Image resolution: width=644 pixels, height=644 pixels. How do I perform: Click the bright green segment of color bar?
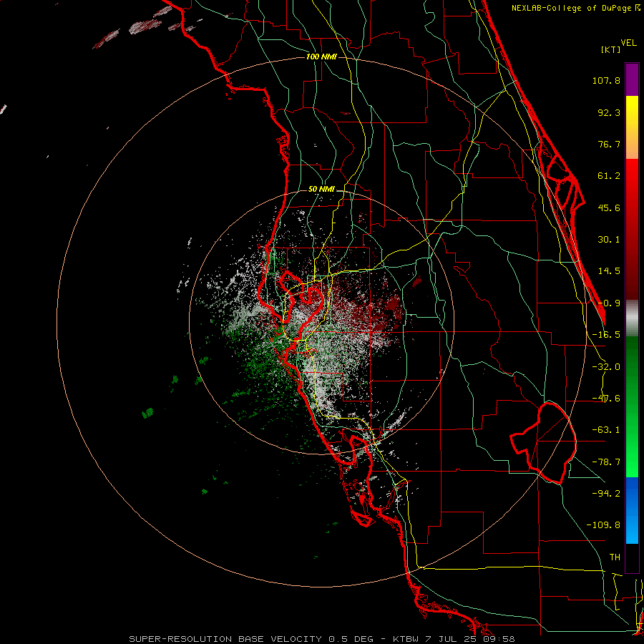pos(632,406)
